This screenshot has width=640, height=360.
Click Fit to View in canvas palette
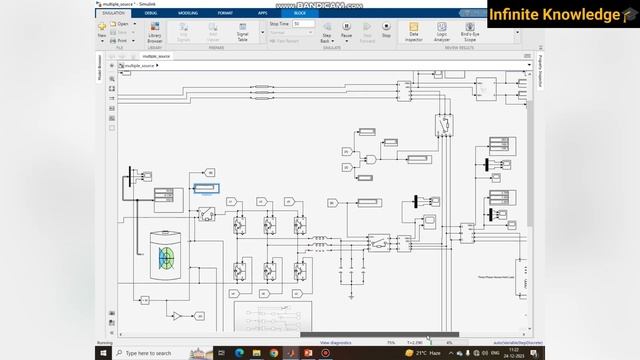(x=112, y=89)
